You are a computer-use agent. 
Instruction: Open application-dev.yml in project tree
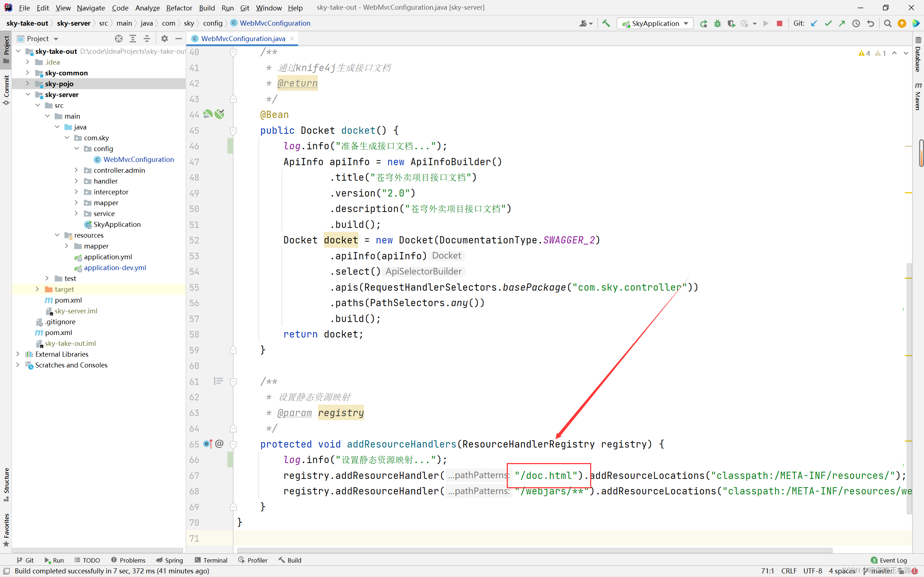click(x=114, y=268)
